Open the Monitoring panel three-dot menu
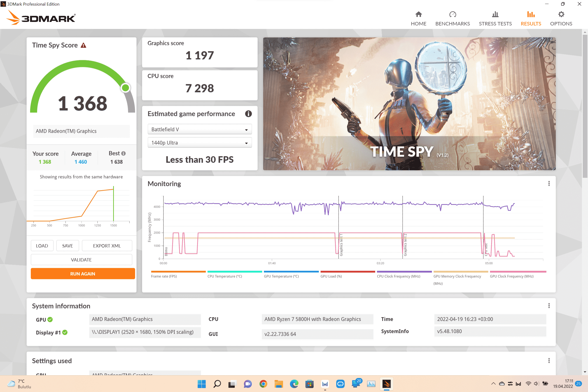This screenshot has height=392, width=588. pos(549,183)
